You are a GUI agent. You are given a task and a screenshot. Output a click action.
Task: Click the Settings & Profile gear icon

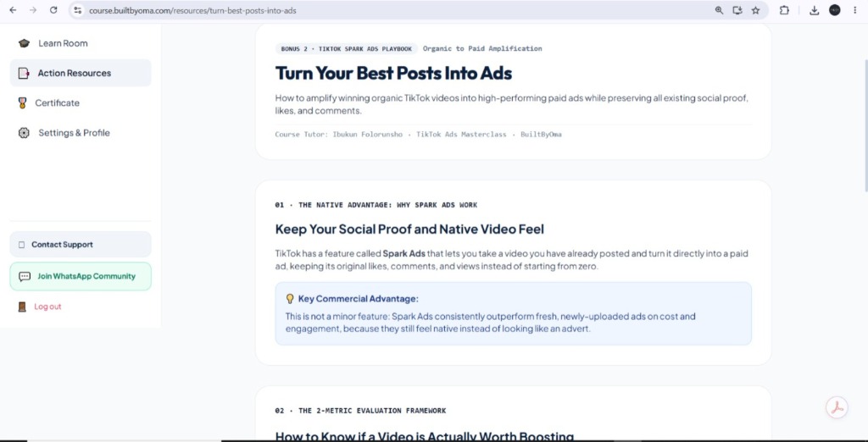(x=24, y=133)
